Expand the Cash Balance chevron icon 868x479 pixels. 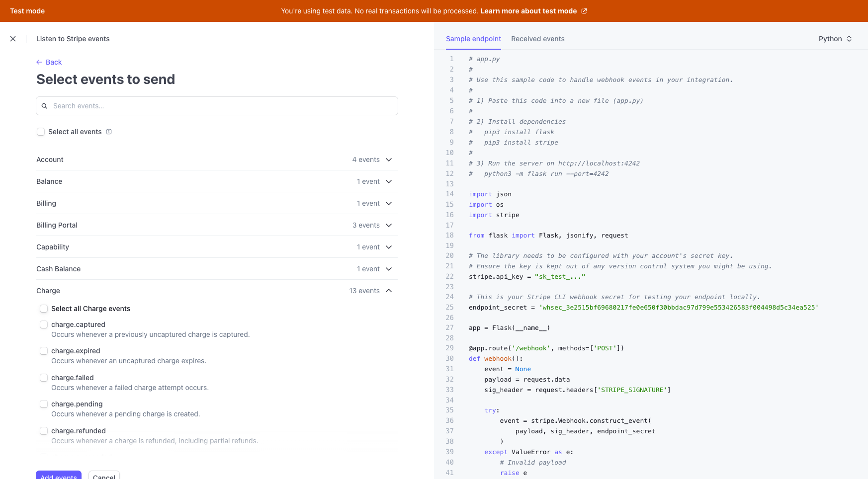click(x=389, y=269)
